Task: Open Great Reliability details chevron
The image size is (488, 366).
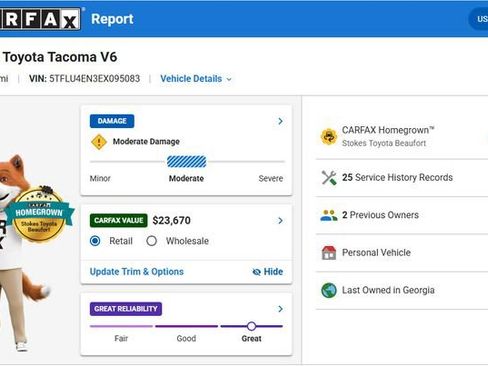Action: pyautogui.click(x=280, y=309)
